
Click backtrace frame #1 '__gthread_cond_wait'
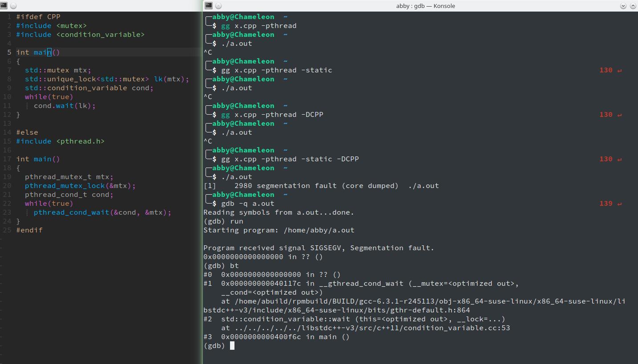(x=361, y=284)
